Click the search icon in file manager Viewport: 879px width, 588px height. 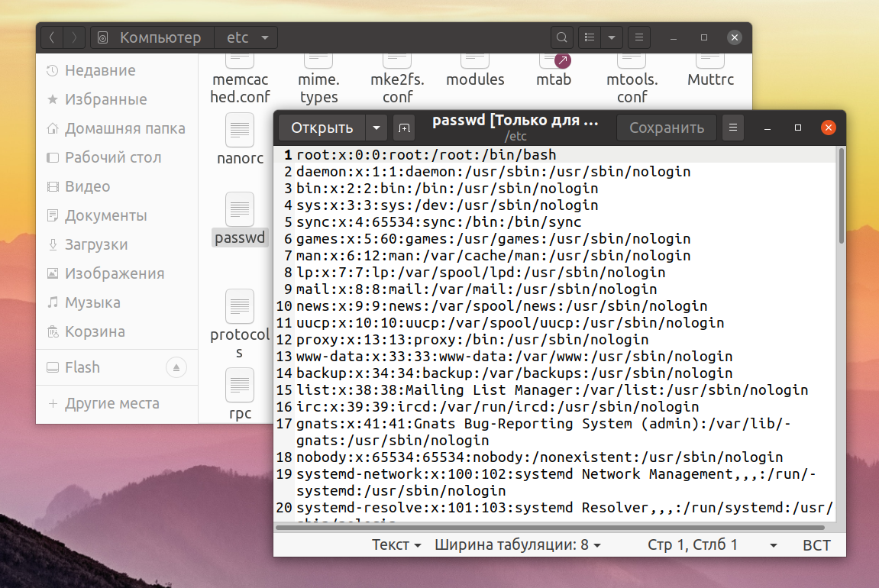tap(561, 37)
